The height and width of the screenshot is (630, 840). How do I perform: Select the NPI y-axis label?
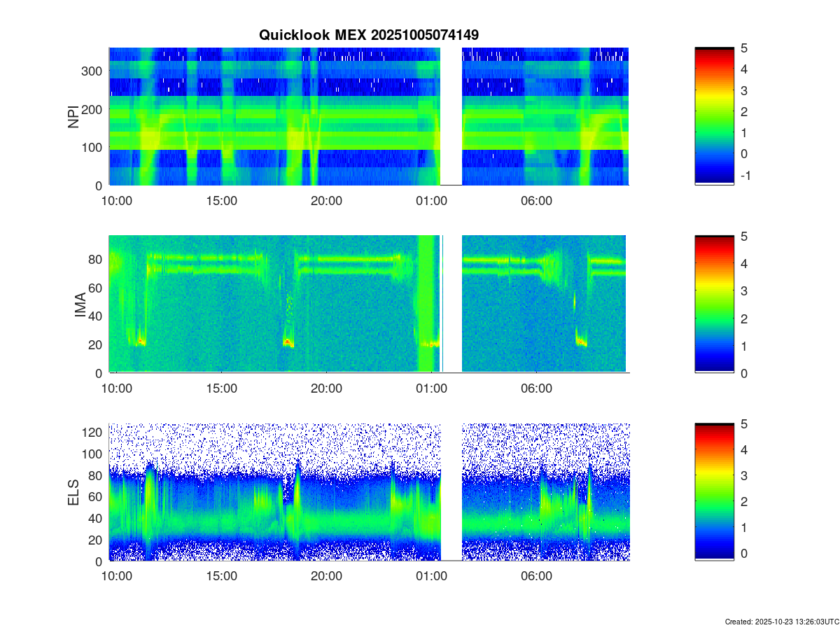click(x=73, y=116)
